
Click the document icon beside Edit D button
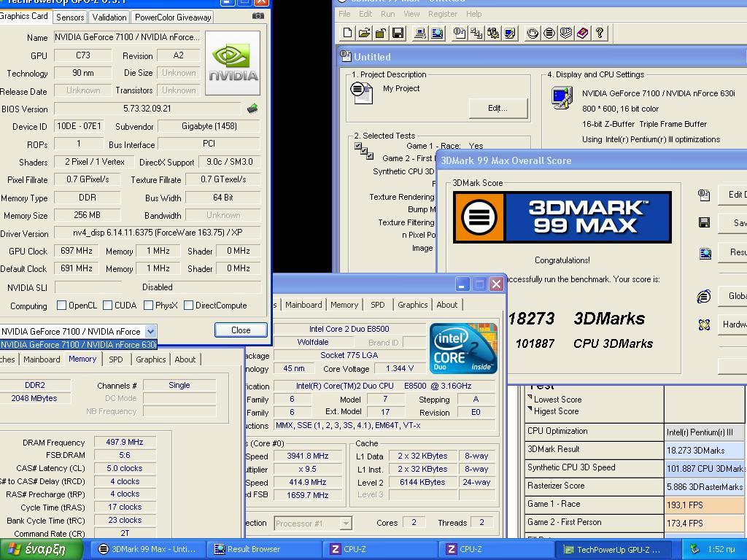pyautogui.click(x=704, y=195)
